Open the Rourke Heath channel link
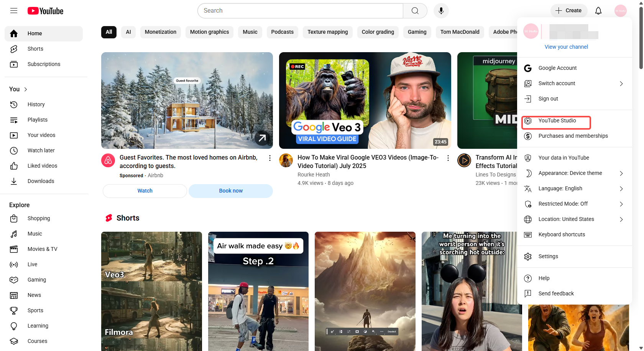This screenshot has width=644, height=351. (x=314, y=175)
